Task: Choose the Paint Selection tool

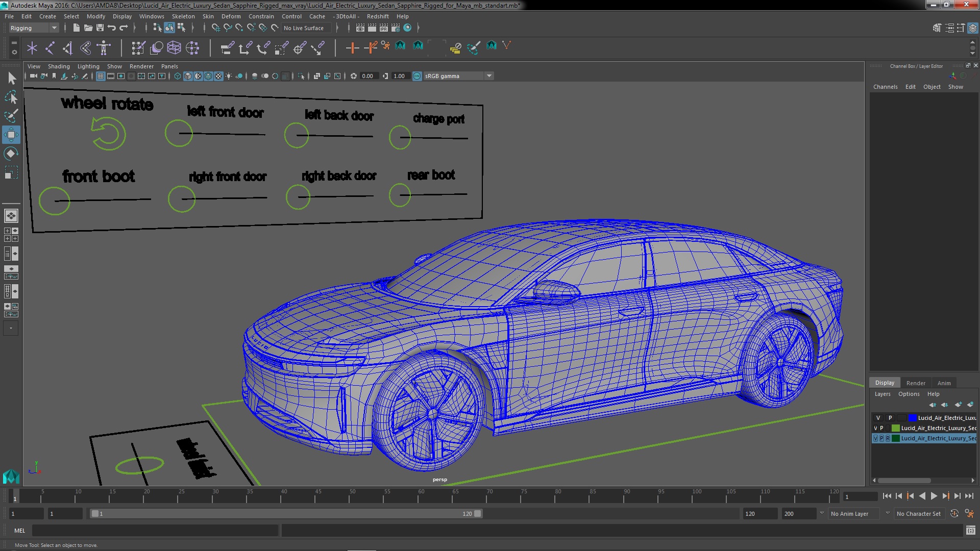Action: coord(11,116)
